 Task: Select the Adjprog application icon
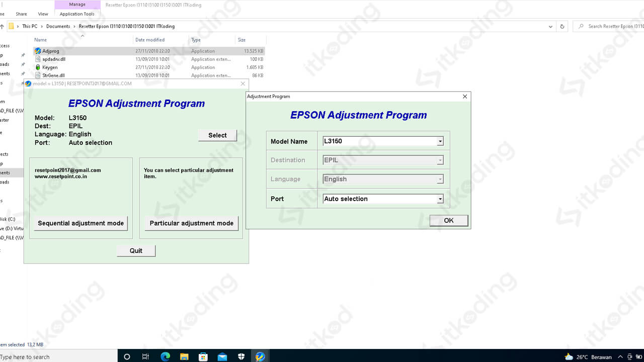(38, 51)
